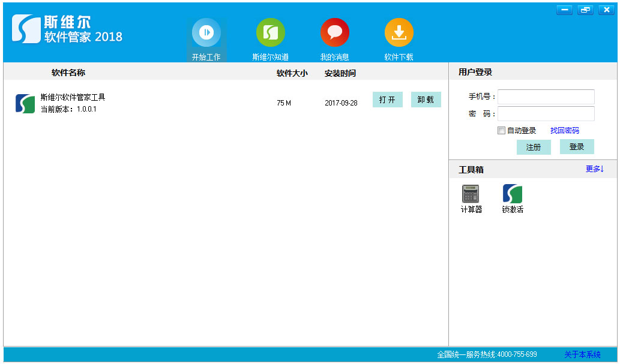Open 软件下载 orange download icon

pyautogui.click(x=399, y=32)
